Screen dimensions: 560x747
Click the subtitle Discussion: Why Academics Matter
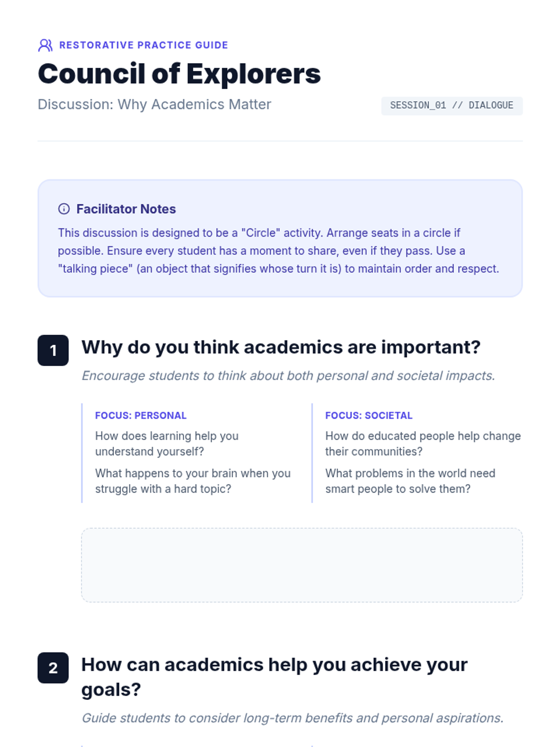(x=154, y=104)
